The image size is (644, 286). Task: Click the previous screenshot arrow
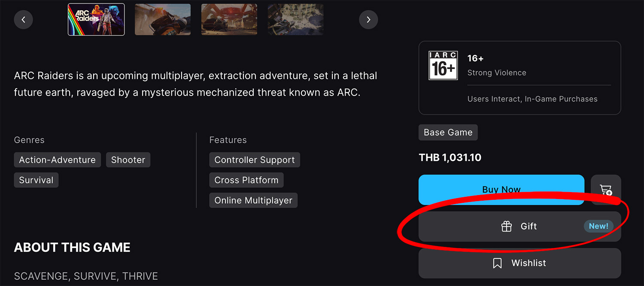[24, 19]
